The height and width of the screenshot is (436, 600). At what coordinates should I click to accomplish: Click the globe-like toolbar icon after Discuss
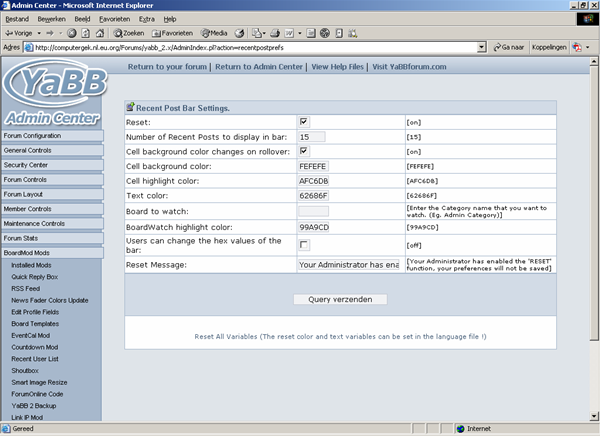coord(325,33)
